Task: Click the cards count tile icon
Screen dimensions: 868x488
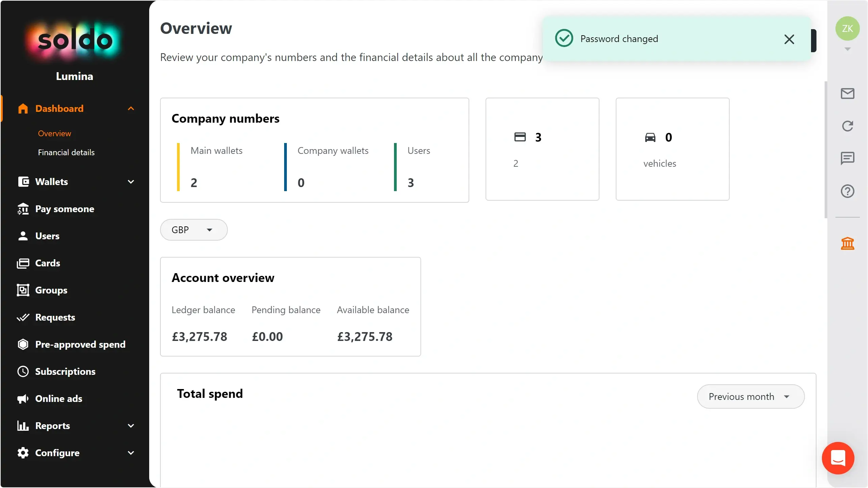Action: (x=520, y=137)
